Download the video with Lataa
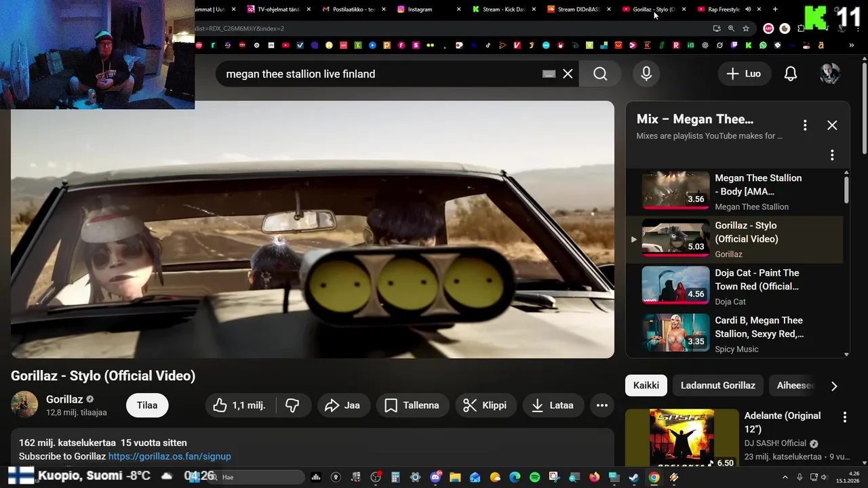 pyautogui.click(x=553, y=405)
